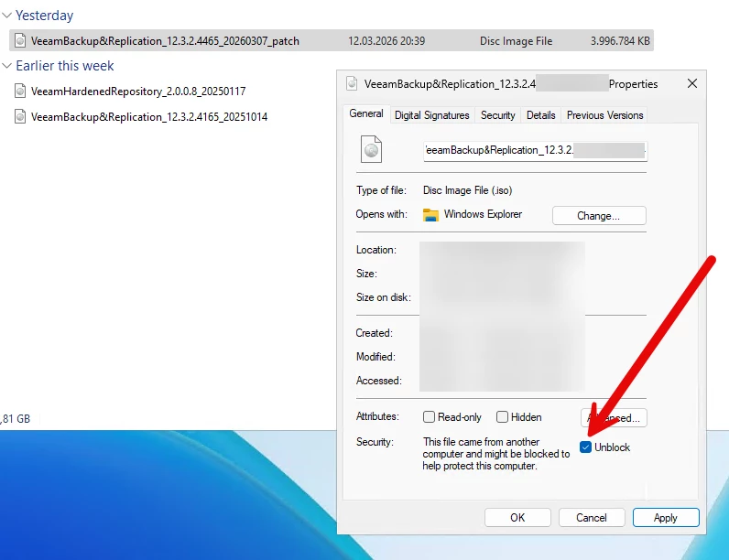729x560 pixels.
Task: Toggle the Hidden attribute checkbox
Action: pos(502,417)
